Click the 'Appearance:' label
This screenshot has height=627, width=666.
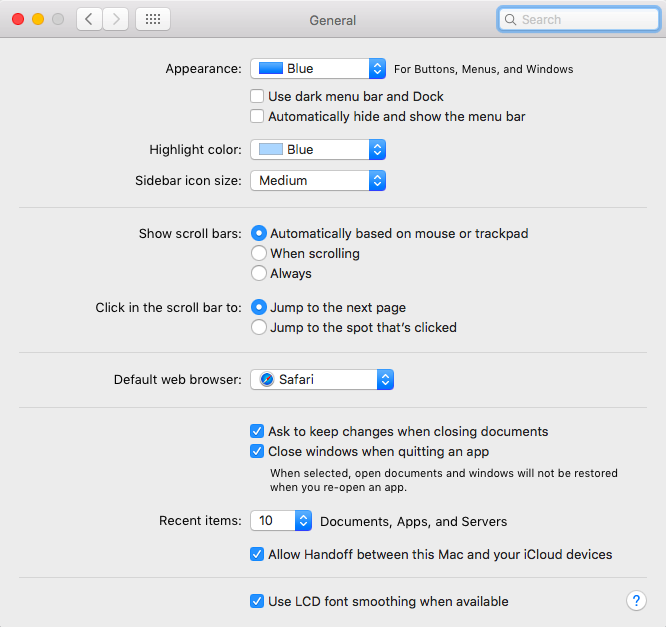(x=203, y=68)
